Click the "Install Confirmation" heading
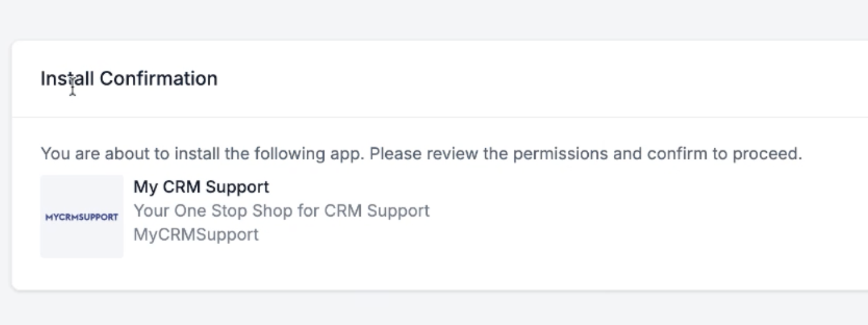The image size is (868, 325). [129, 79]
